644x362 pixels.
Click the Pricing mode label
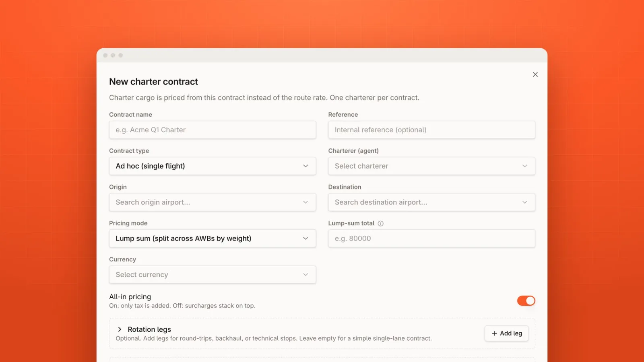[x=128, y=223]
